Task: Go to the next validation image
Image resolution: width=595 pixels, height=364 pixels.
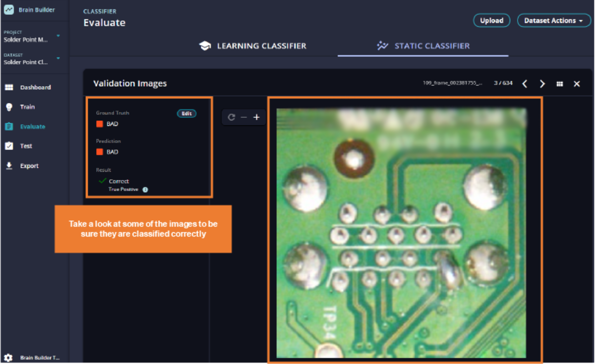Action: (542, 84)
